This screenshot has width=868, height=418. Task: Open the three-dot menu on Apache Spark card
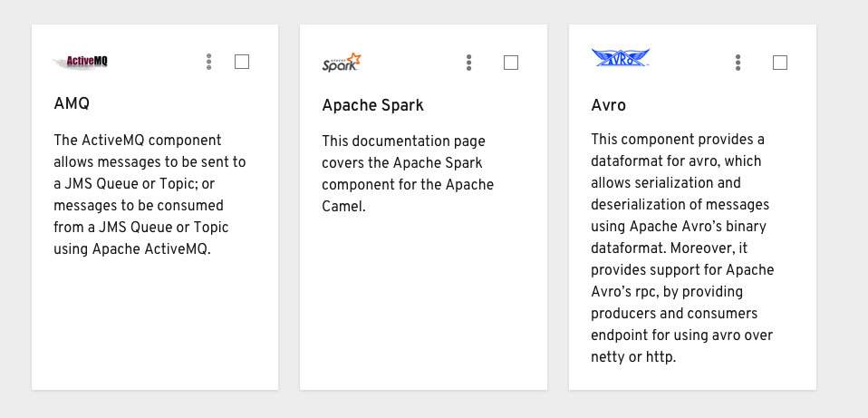pos(468,63)
